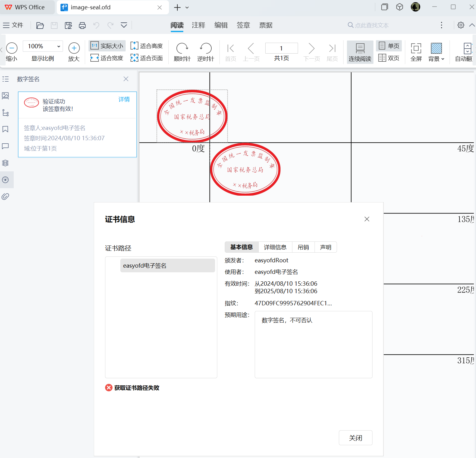The width and height of the screenshot is (476, 458).
Task: Open the bookmarks panel in the sidebar
Action: (5, 129)
